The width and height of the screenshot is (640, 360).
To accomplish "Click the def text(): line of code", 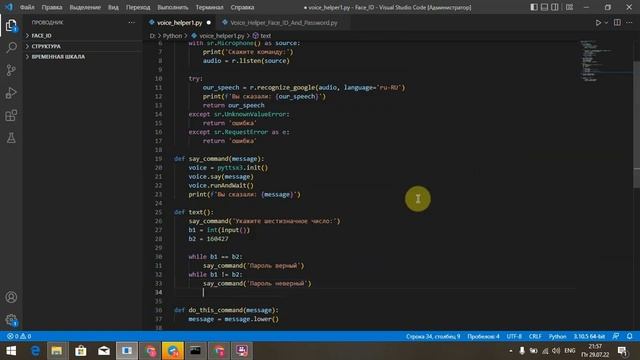I will [x=193, y=212].
